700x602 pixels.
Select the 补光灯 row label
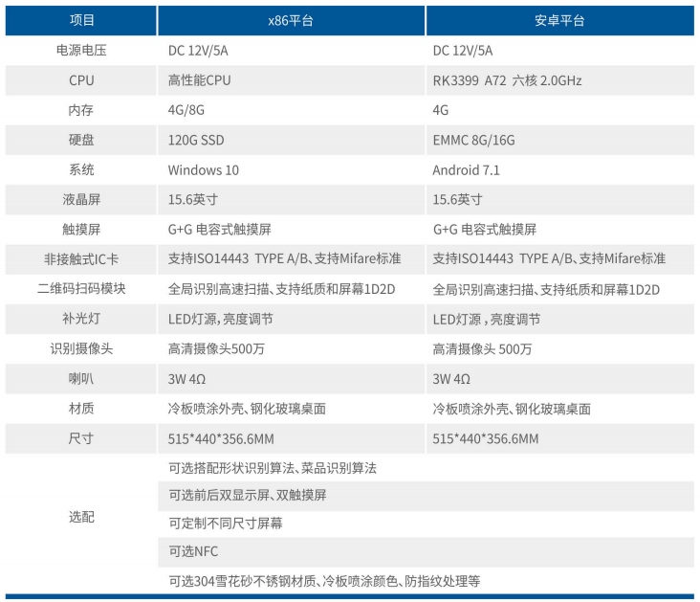tap(81, 320)
